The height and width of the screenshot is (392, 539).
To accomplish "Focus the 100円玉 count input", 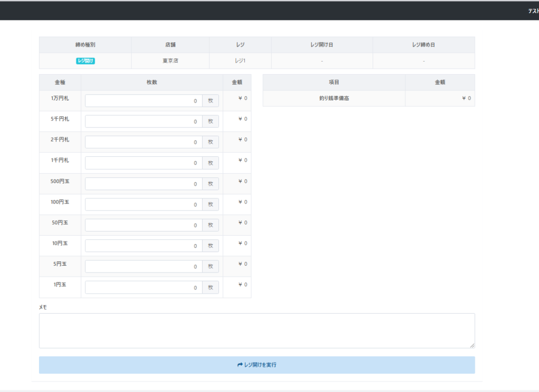I will click(x=144, y=204).
